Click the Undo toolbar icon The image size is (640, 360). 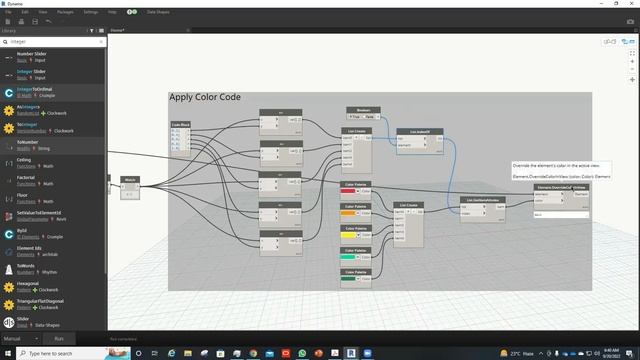[48, 21]
